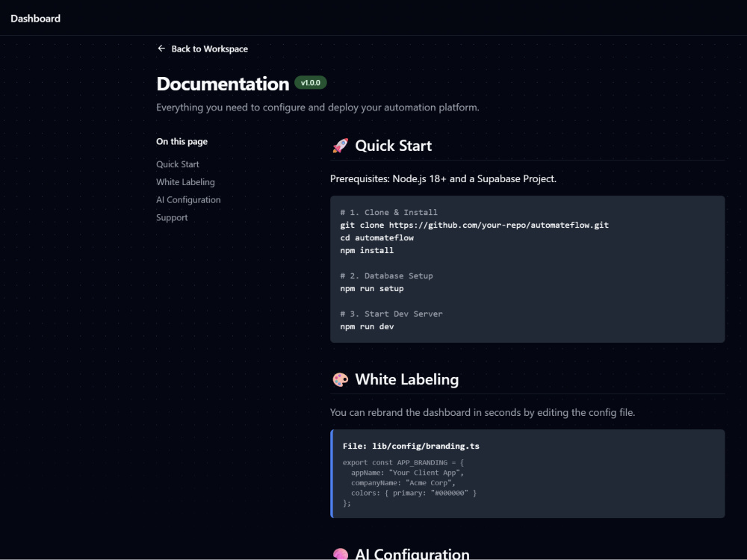The width and height of the screenshot is (747, 560).
Task: Jump to White Labeling in page nav
Action: click(185, 182)
